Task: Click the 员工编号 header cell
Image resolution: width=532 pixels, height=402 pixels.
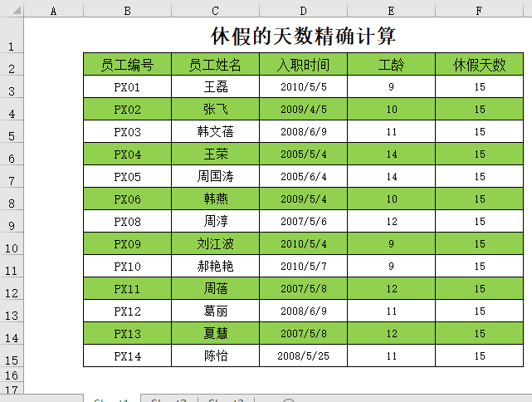Action: pos(127,65)
